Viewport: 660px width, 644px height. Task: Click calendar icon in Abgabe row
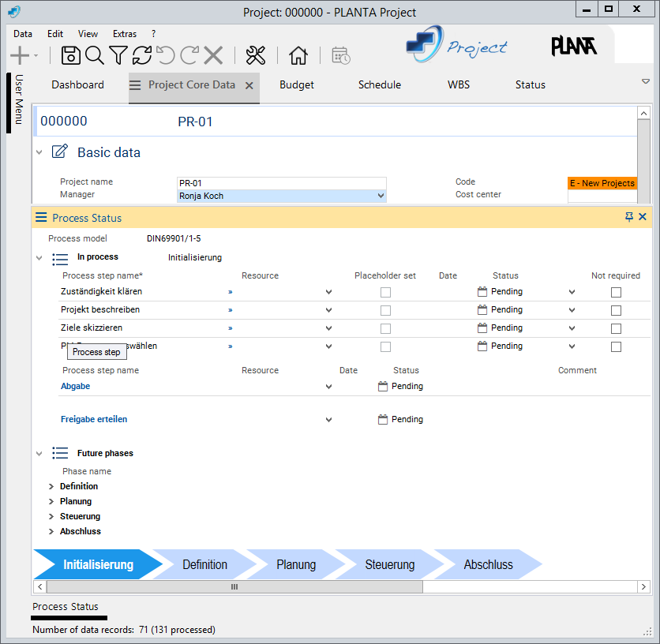pyautogui.click(x=383, y=386)
